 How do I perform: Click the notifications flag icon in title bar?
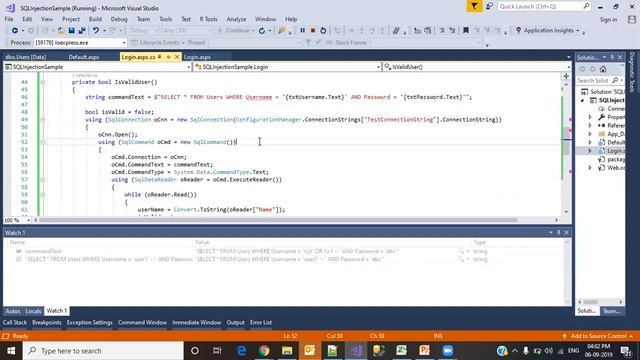tap(474, 7)
